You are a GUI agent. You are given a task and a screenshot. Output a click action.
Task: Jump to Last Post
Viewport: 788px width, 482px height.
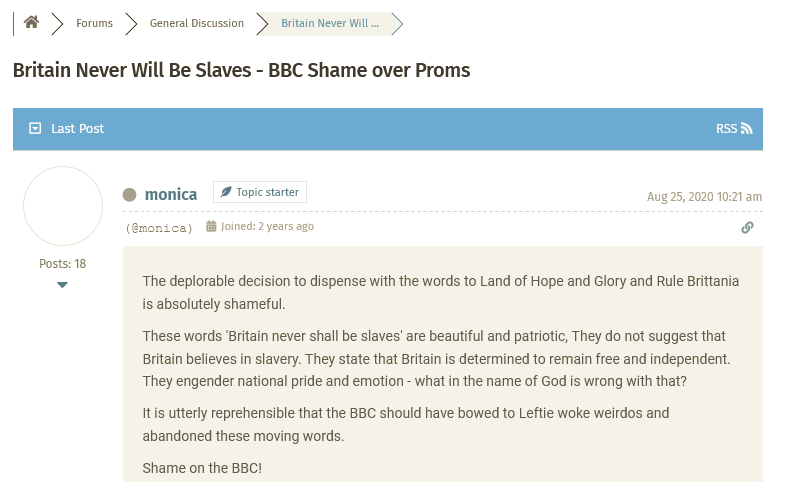[77, 128]
